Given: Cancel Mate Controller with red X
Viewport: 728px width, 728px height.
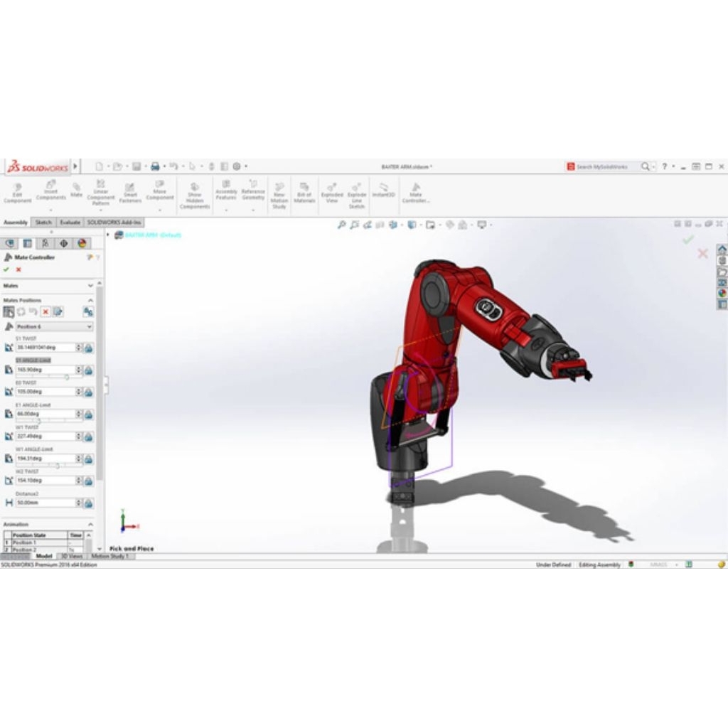Looking at the screenshot, I should pos(18,269).
